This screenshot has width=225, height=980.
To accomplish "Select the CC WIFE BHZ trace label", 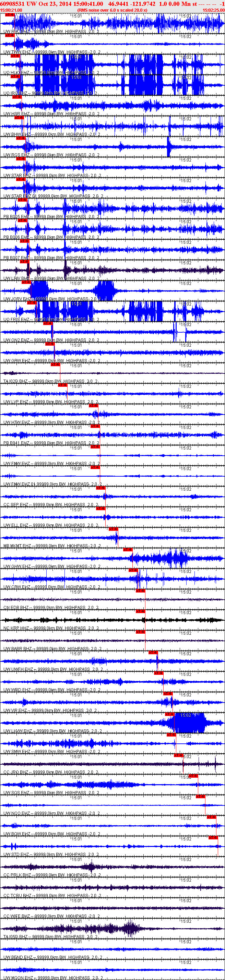I will (x=52, y=916).
